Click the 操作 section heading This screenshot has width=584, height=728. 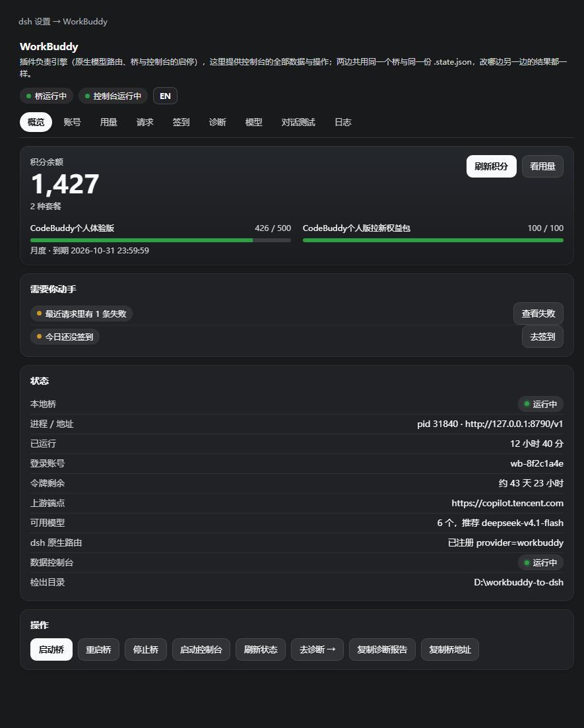click(40, 625)
